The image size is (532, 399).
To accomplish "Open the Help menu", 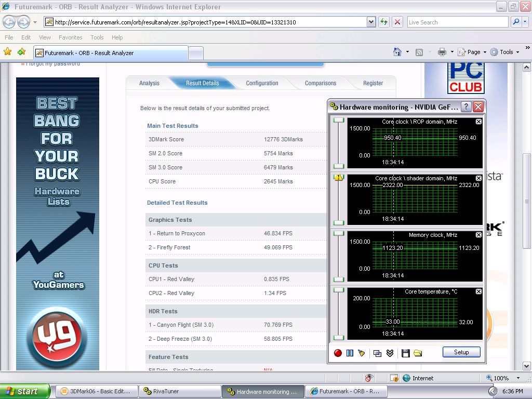I will tap(117, 37).
